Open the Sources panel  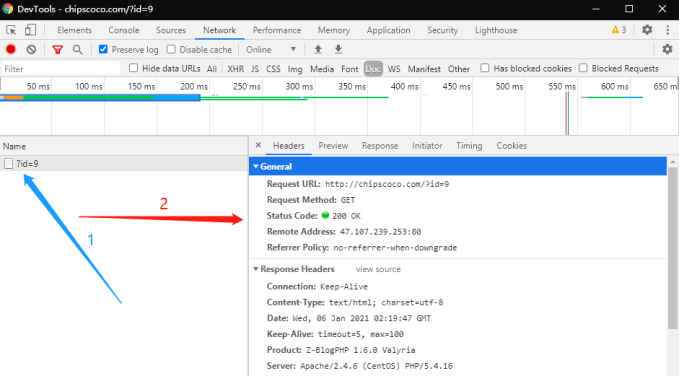[x=171, y=30]
